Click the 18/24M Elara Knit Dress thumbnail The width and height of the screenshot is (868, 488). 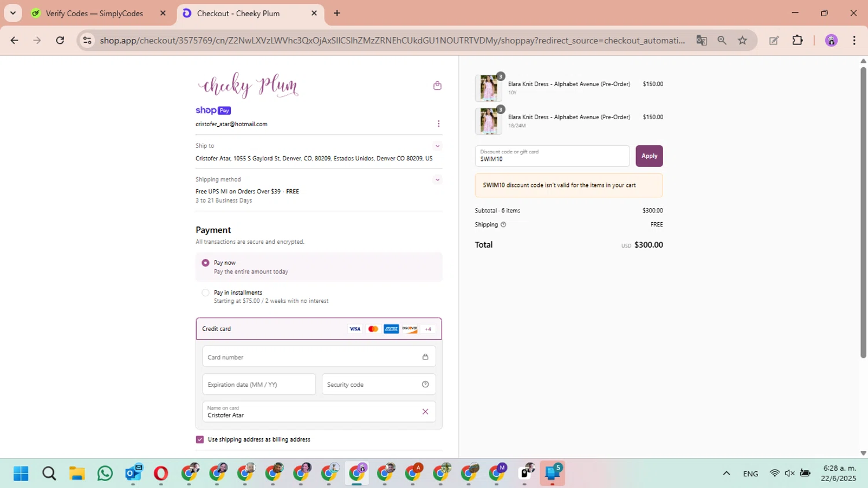click(488, 122)
